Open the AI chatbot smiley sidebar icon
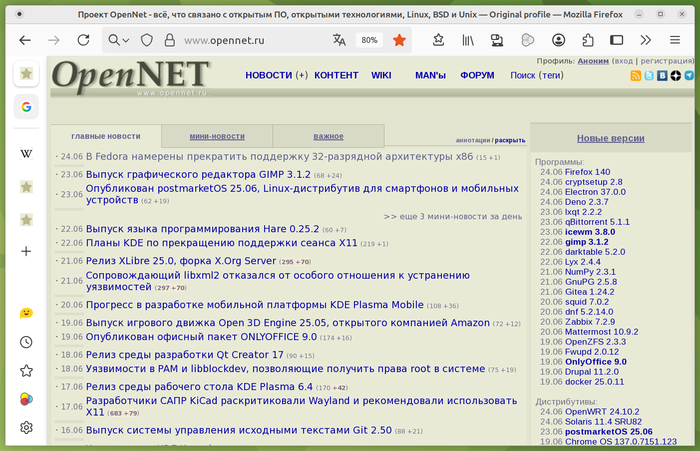The height and width of the screenshot is (451, 700). pyautogui.click(x=26, y=313)
